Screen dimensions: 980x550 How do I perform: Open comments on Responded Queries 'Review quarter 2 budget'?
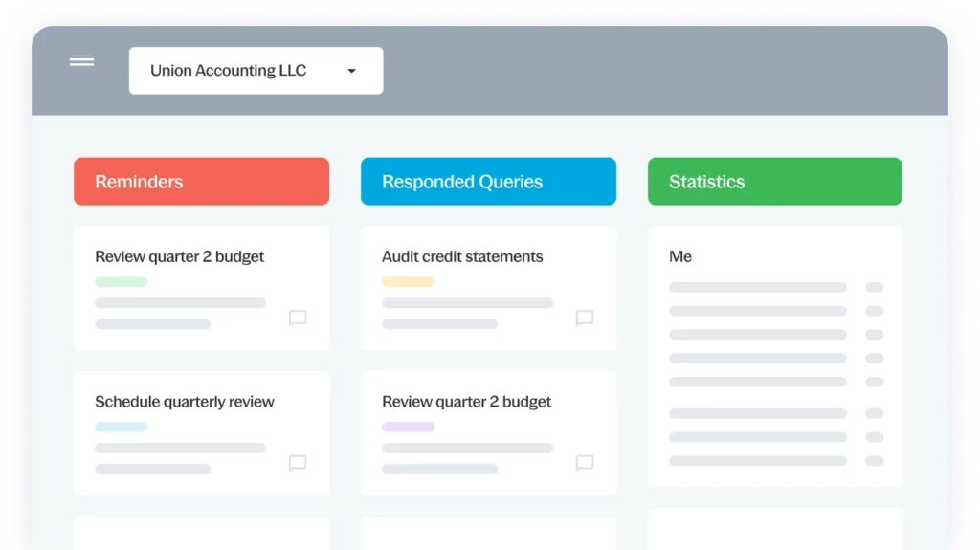coord(585,463)
